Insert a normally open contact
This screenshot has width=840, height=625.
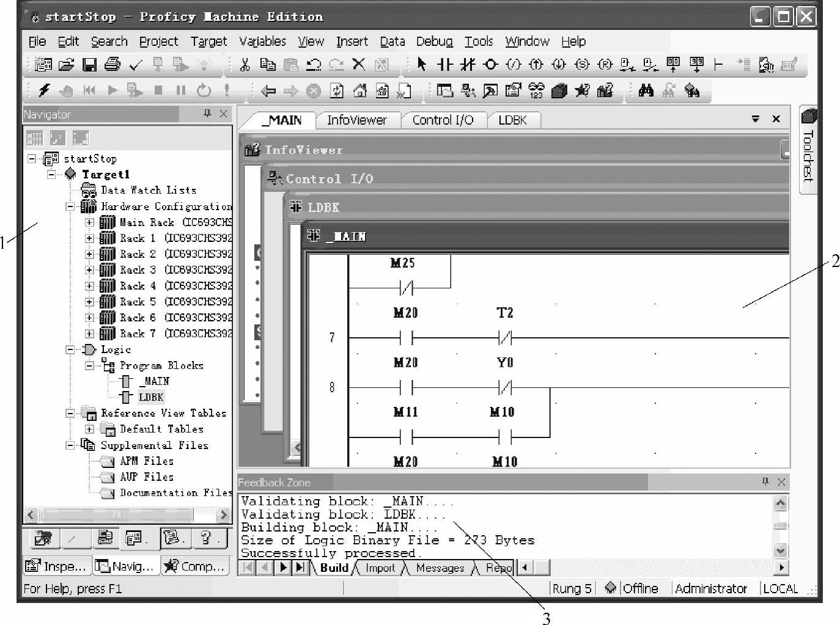tap(444, 64)
